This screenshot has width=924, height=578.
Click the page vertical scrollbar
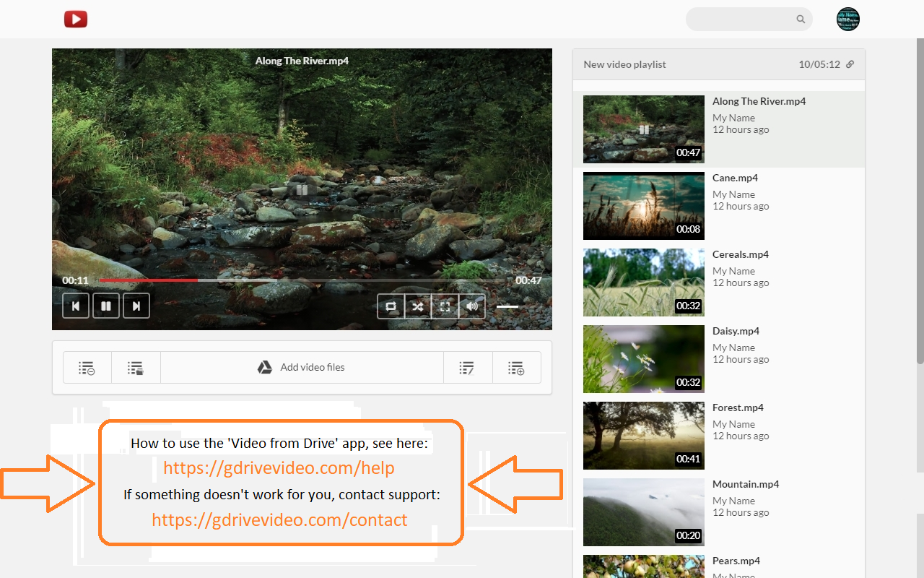[920, 202]
